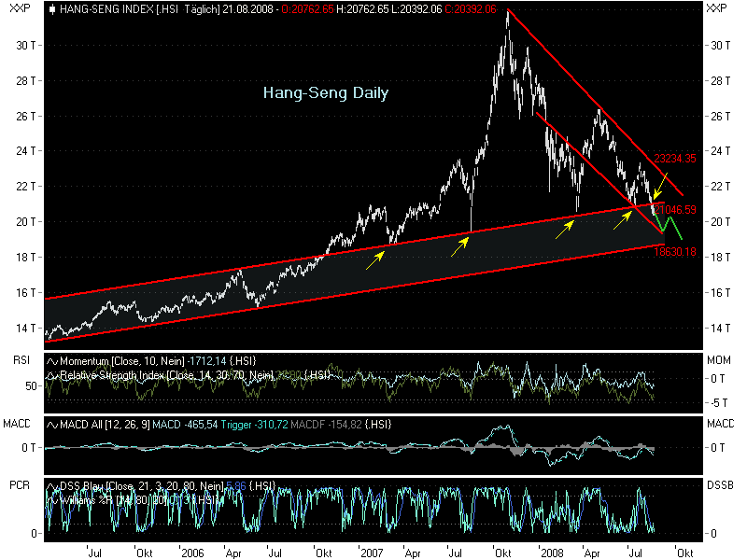Click the Williams %R indicator curve icon
Screen dimensions: 747x560
click(52, 497)
